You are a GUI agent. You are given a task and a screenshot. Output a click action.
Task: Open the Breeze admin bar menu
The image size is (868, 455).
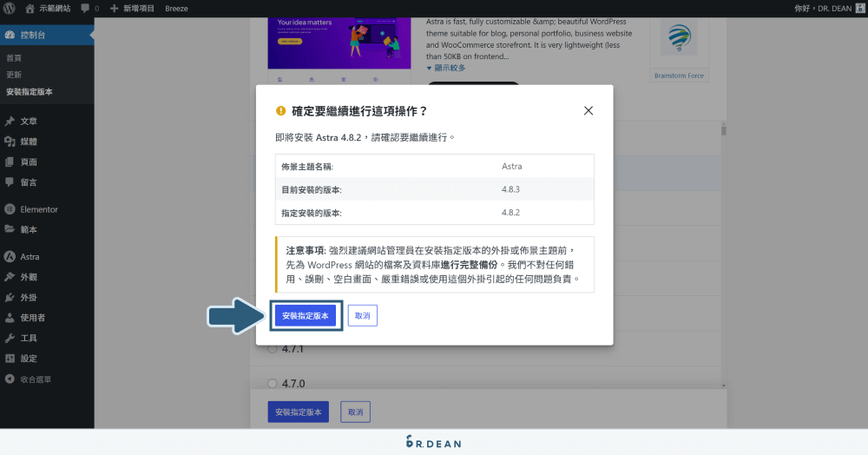[x=176, y=9]
